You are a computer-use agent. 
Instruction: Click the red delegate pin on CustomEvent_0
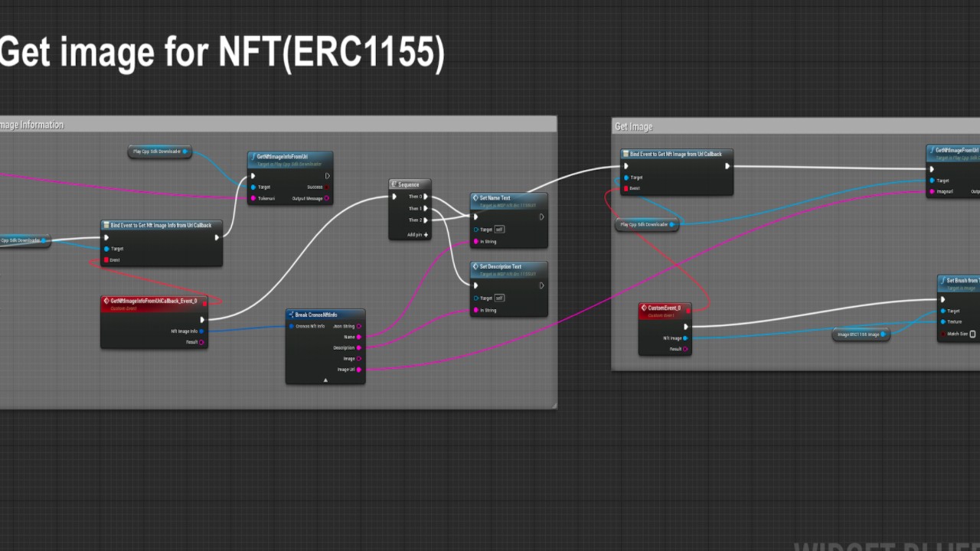click(x=688, y=308)
